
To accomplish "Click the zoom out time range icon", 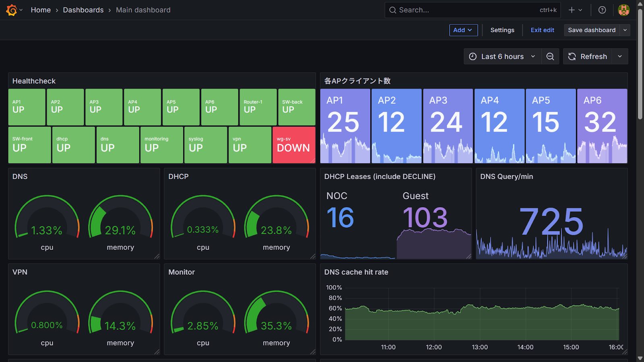I will click(x=550, y=57).
